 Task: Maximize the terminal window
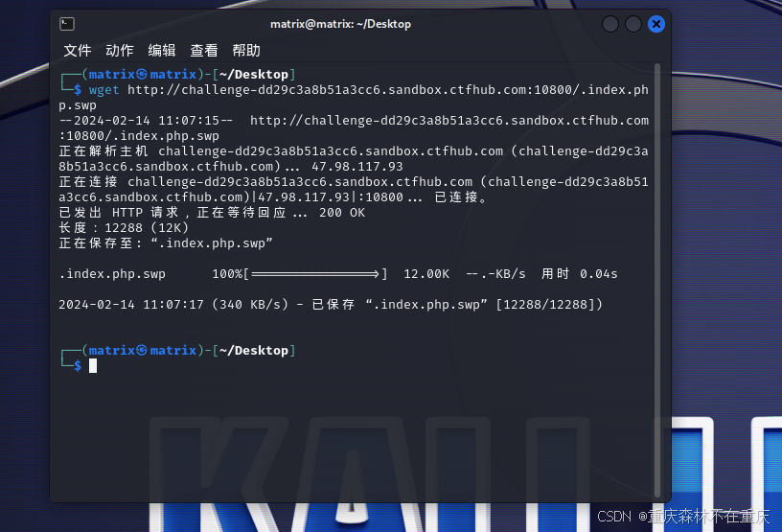(x=633, y=24)
